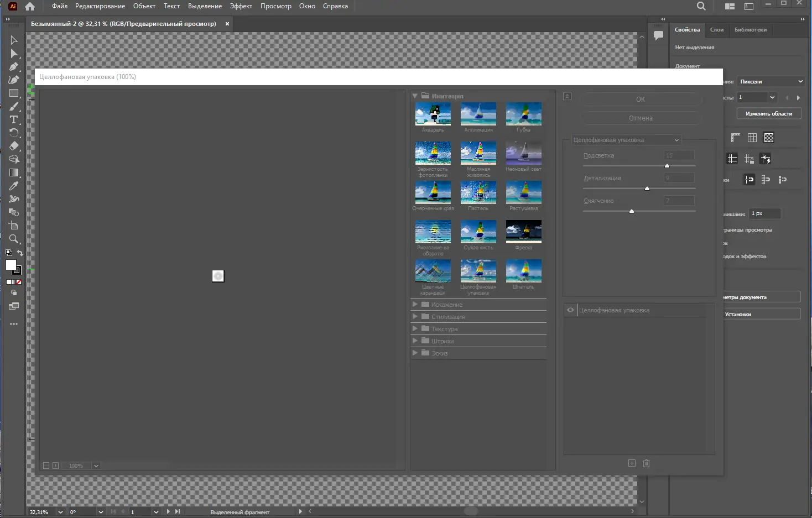Expand the Стилизация filter folder
The height and width of the screenshot is (518, 812).
click(x=415, y=317)
